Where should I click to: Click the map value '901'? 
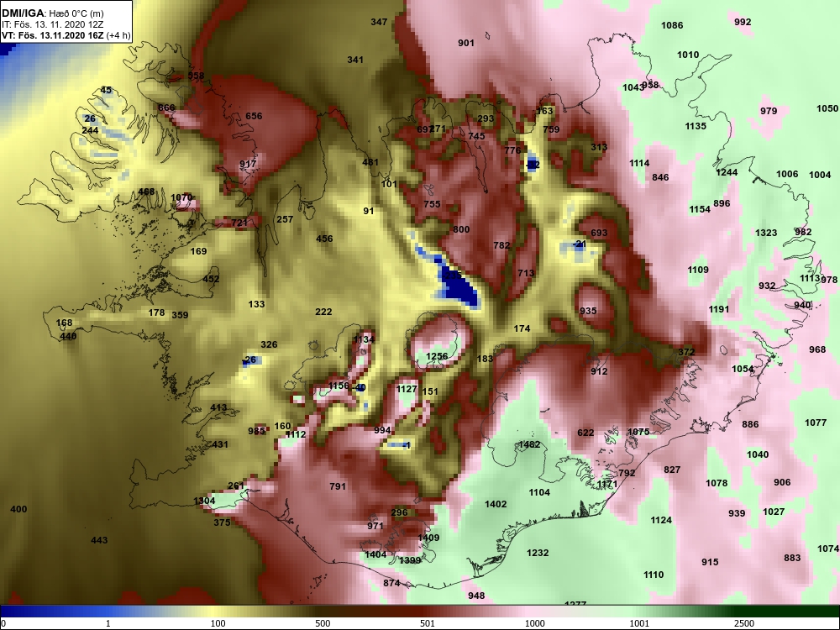tap(466, 43)
